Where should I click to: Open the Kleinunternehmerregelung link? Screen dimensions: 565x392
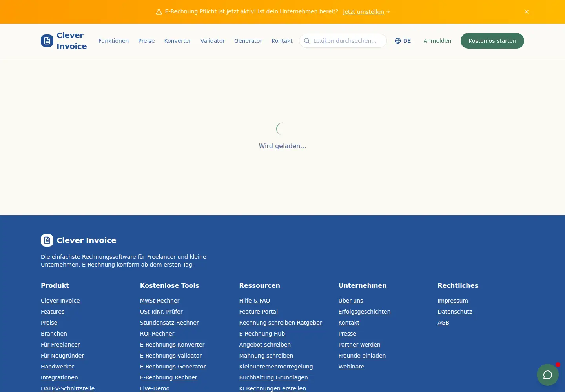point(276,367)
